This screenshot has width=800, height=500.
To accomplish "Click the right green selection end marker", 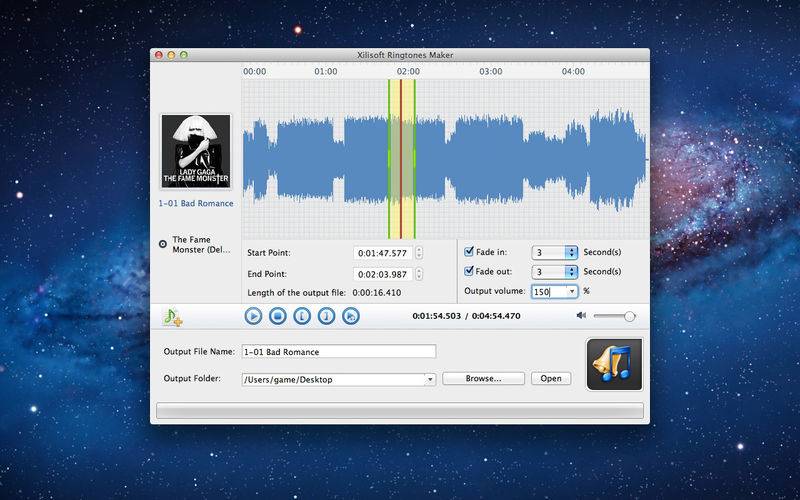I will [415, 159].
